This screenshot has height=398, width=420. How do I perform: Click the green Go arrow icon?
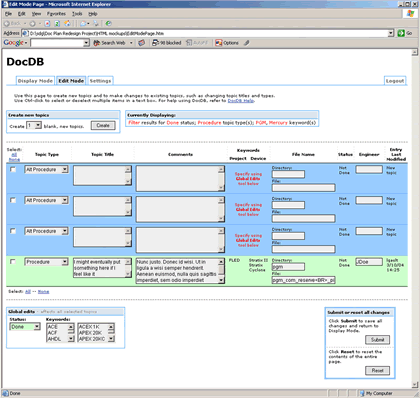coord(401,33)
